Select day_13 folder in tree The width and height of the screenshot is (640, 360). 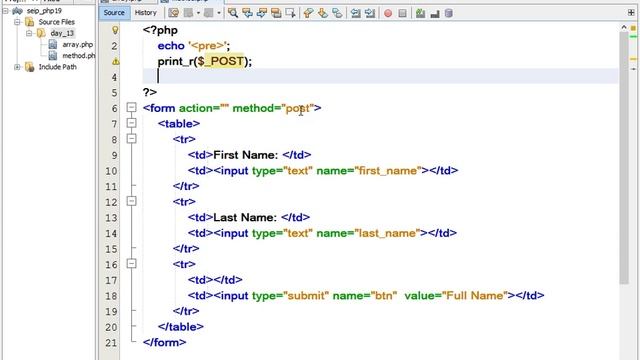click(x=62, y=33)
